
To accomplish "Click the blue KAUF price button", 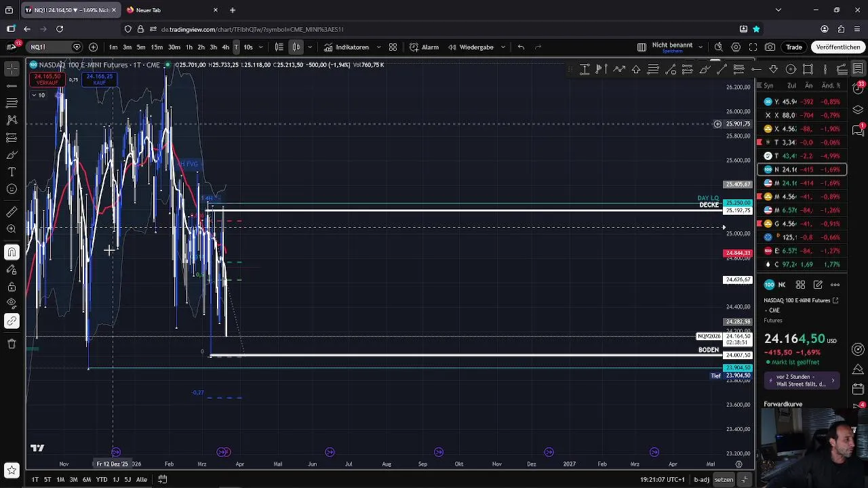I will pos(99,79).
